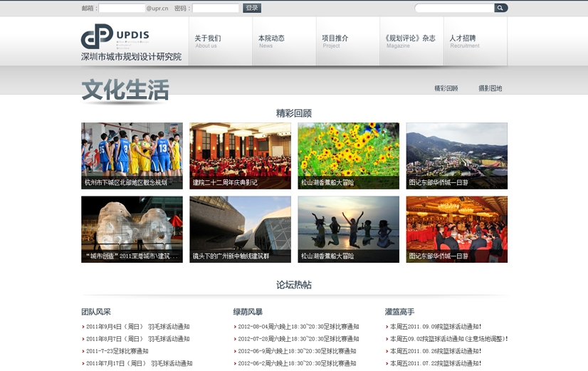Open 人才招聘 Recruitment page

(x=463, y=41)
